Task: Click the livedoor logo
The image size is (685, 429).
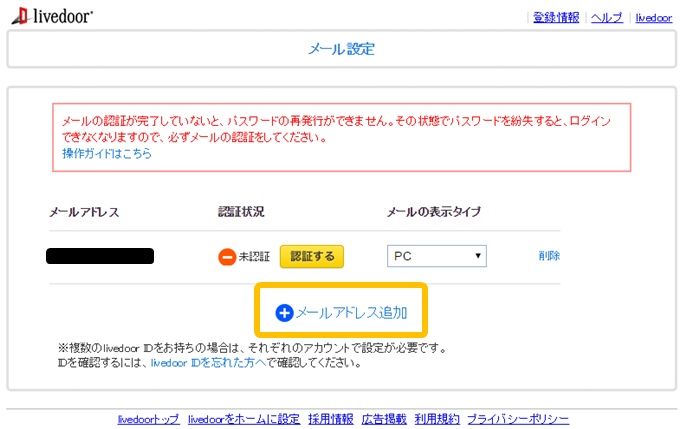Action: 52,17
